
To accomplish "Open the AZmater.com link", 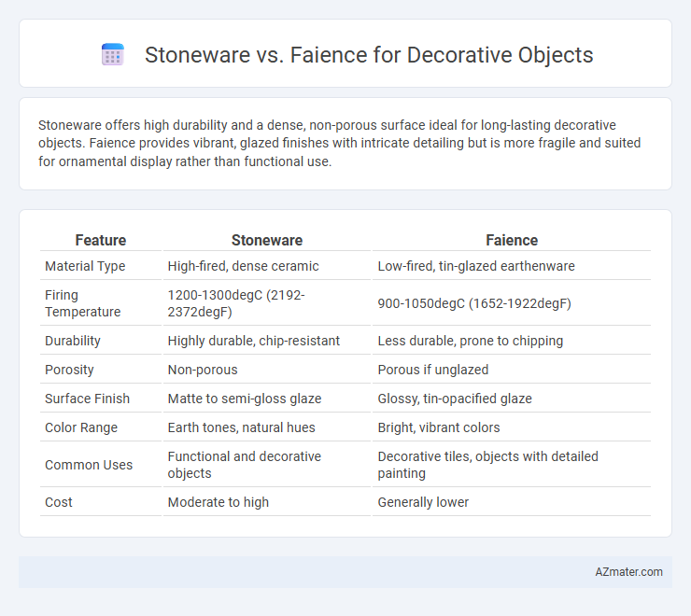I will tap(628, 571).
